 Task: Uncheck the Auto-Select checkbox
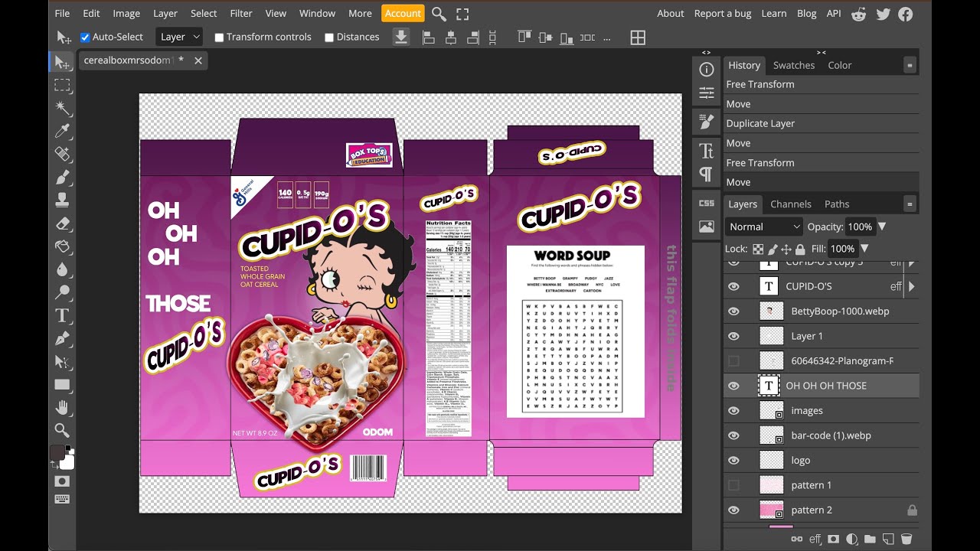85,37
